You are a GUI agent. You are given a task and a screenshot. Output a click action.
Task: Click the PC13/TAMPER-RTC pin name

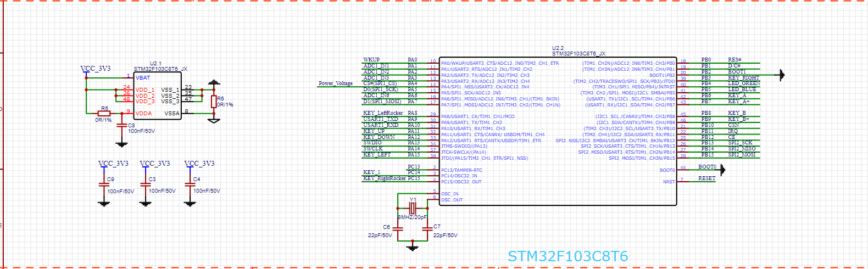pos(461,170)
